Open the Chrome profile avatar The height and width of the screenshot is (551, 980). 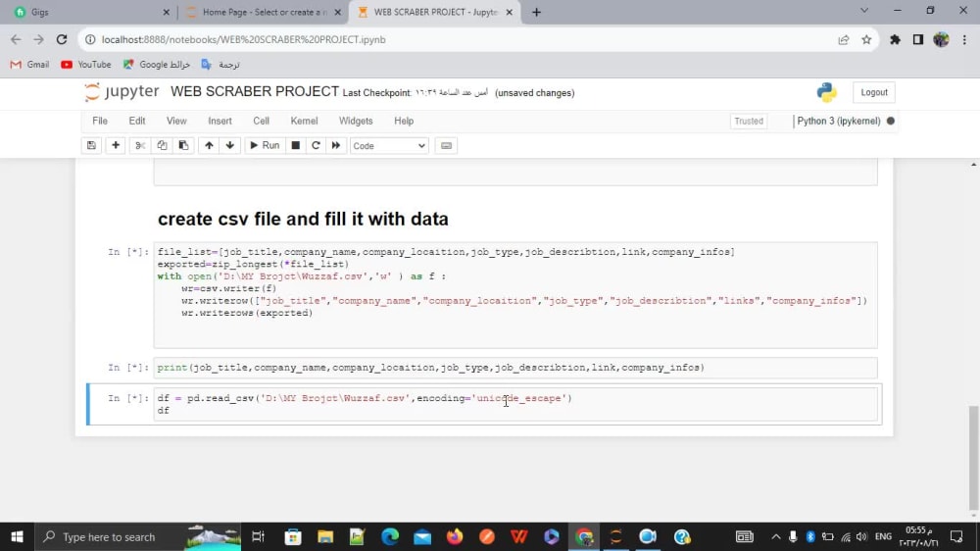point(941,39)
